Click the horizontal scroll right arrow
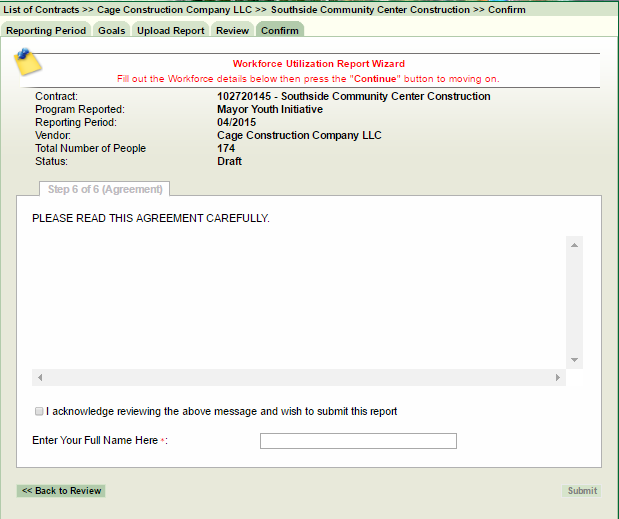Viewport: 619px width, 519px height. pos(558,378)
